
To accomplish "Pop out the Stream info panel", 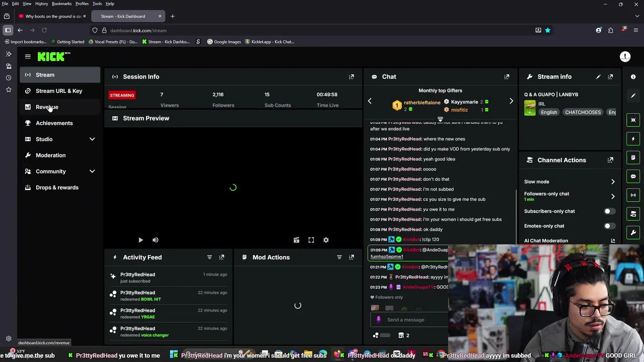I will [610, 77].
